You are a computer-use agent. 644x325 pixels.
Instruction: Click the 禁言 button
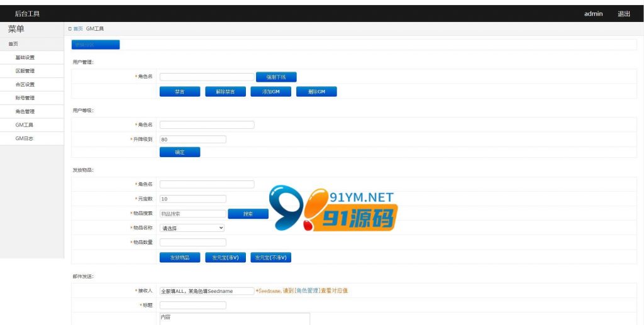(x=180, y=92)
